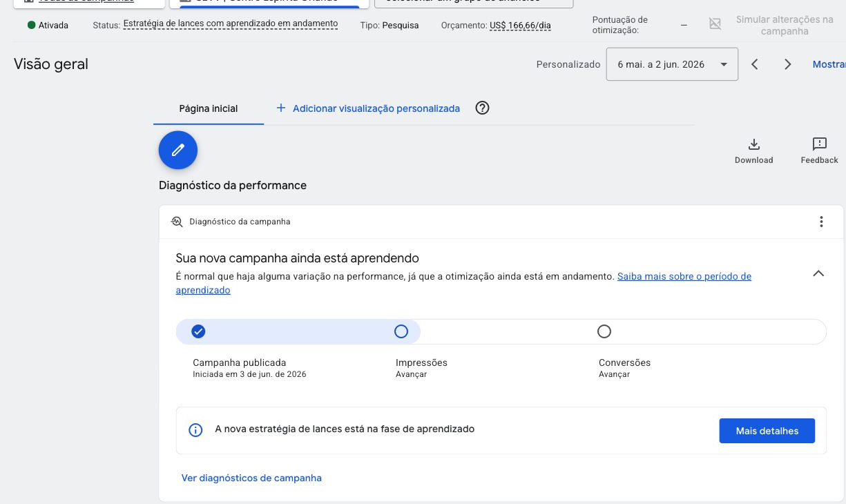Click the Pontuação de otimização label
The height and width of the screenshot is (504, 846).
(x=620, y=25)
